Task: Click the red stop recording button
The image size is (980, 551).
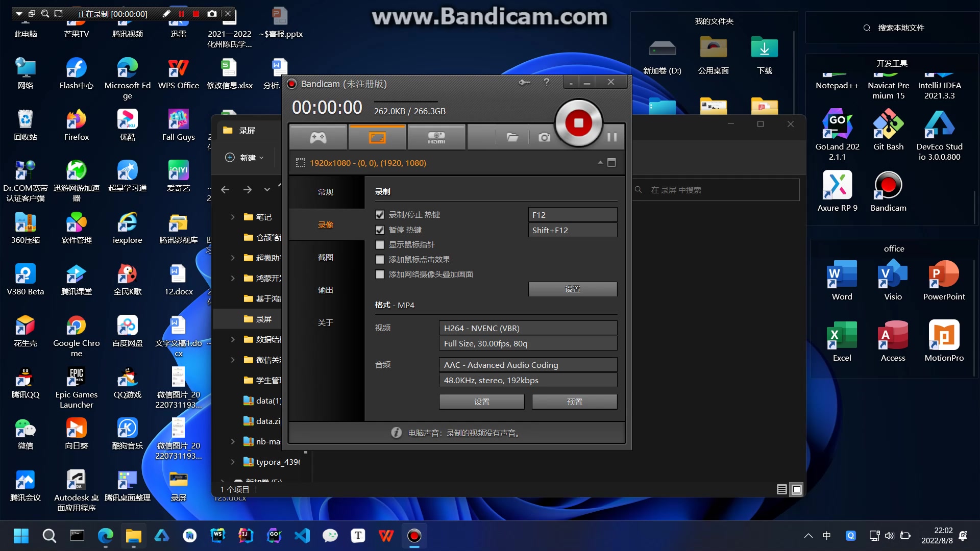Action: (578, 123)
